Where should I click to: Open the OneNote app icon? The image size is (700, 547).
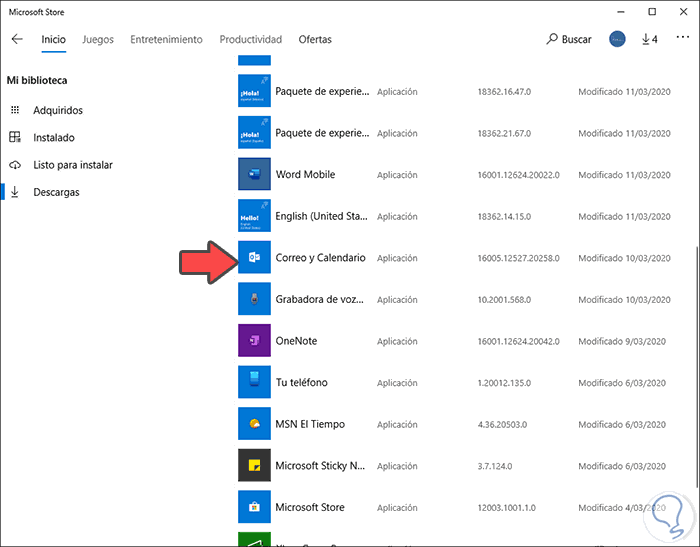coord(254,340)
